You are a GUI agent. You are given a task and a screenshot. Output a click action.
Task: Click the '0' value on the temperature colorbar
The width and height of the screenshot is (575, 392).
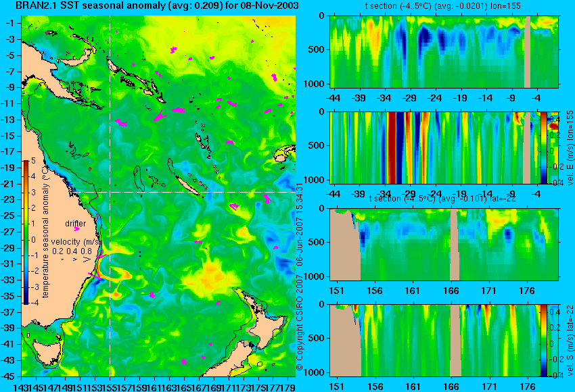[x=33, y=240]
